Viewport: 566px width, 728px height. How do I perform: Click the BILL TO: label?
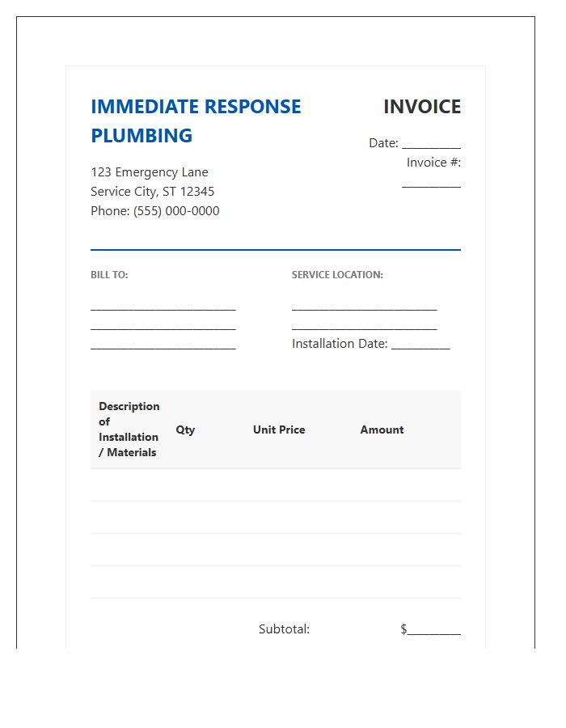(x=109, y=275)
